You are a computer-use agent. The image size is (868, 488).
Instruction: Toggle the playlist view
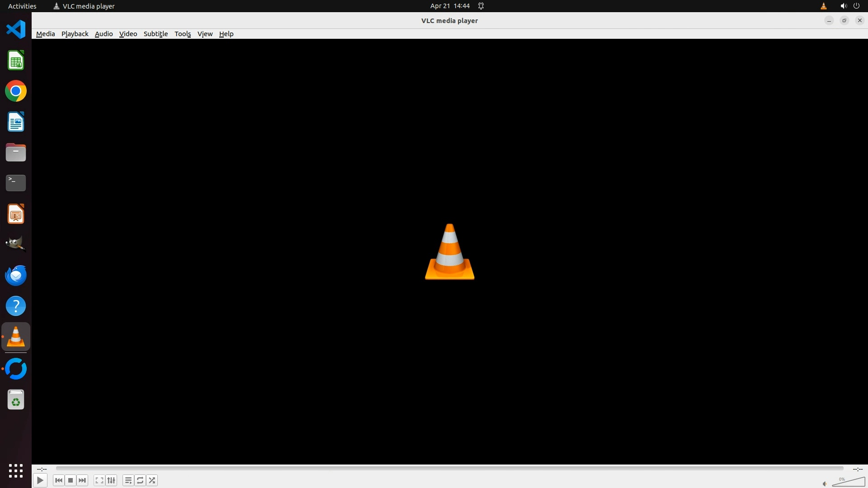128,480
